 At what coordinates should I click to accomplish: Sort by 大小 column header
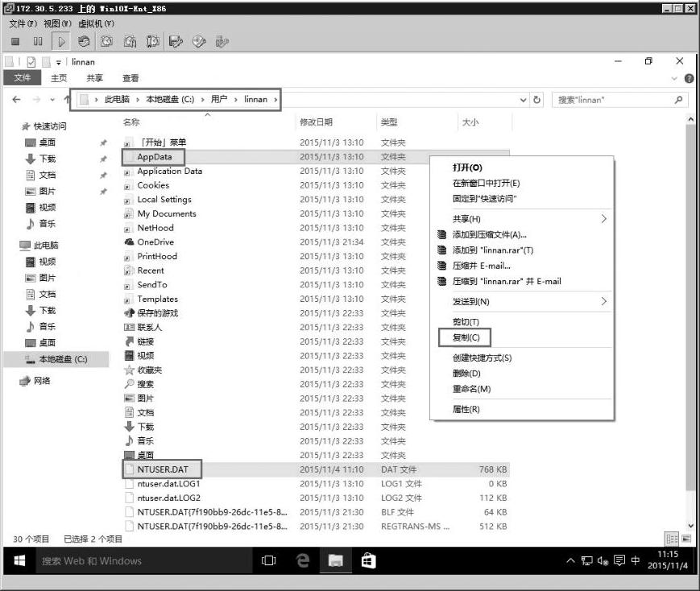pos(470,122)
